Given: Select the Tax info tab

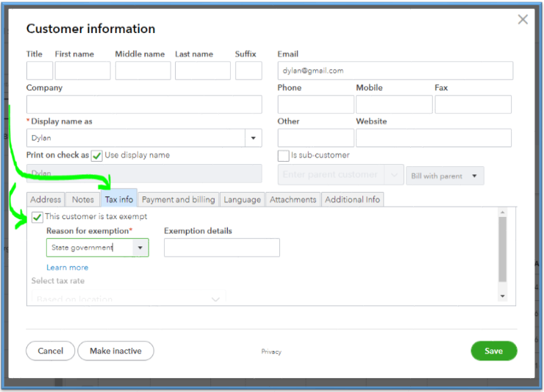Looking at the screenshot, I should coord(119,199).
